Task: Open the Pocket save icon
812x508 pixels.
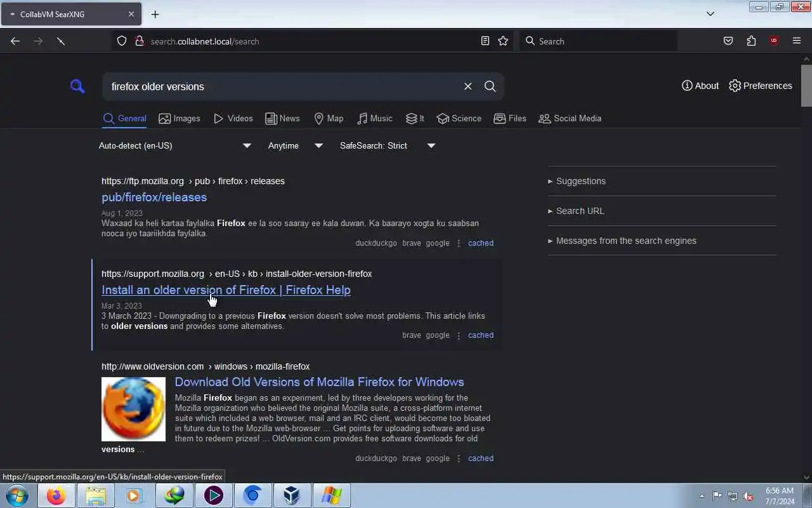Action: 728,41
